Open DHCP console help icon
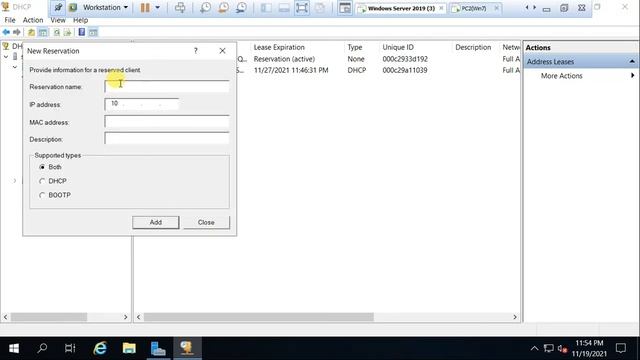The width and height of the screenshot is (640, 360). tap(82, 32)
